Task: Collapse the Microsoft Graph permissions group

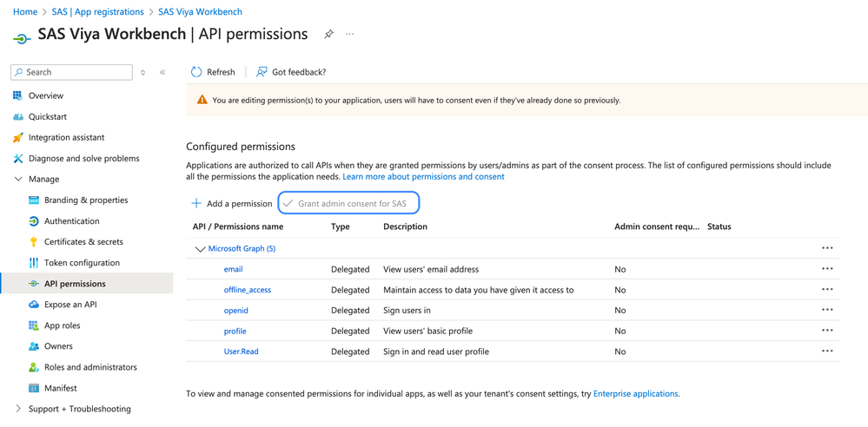Action: point(200,249)
